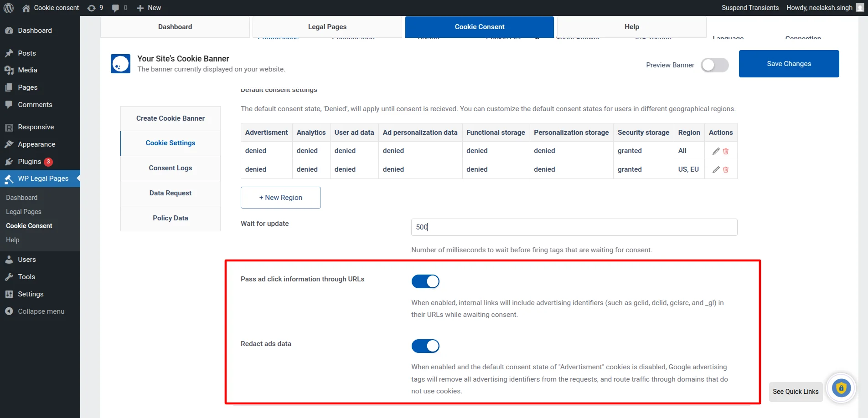Click the WP Legal Pages gavel icon
This screenshot has width=868, height=418.
click(9, 179)
